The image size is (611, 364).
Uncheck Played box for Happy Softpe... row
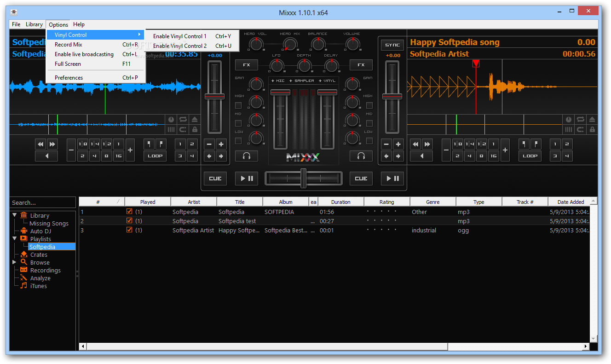point(129,230)
